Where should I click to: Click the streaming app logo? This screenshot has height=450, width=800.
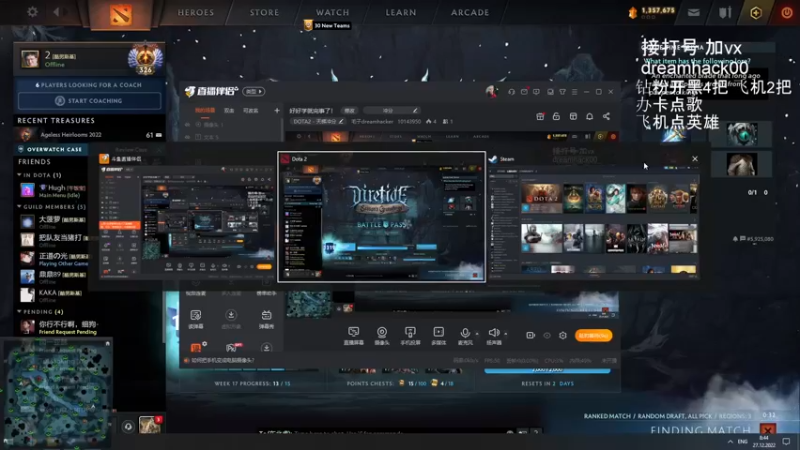[x=211, y=91]
